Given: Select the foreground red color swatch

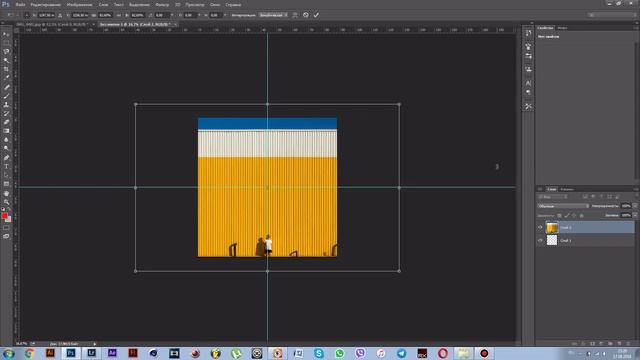Looking at the screenshot, I should coord(4,216).
